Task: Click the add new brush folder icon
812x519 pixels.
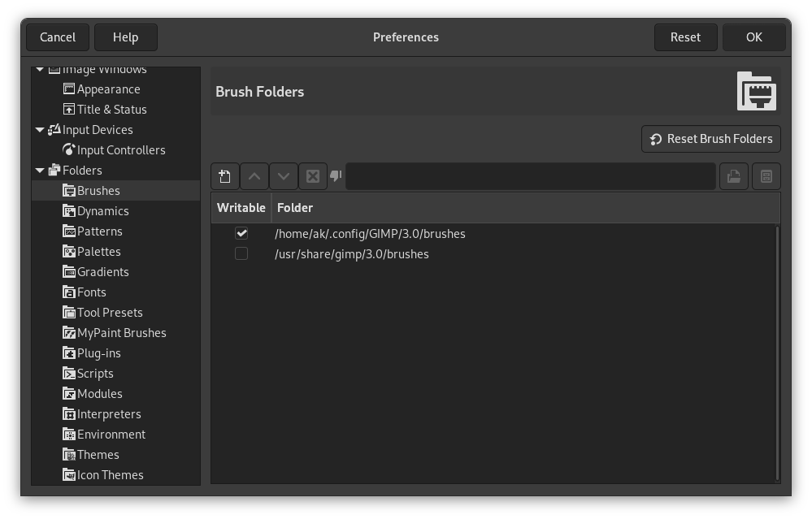Action: (x=224, y=175)
